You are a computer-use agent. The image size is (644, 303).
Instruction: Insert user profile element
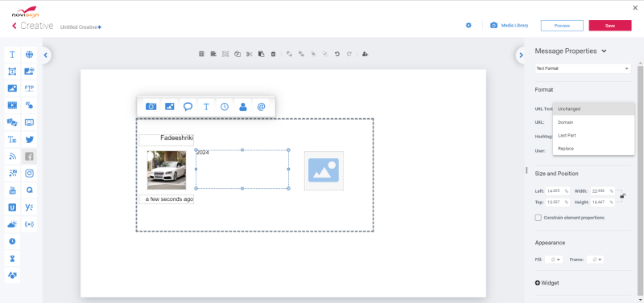243,107
